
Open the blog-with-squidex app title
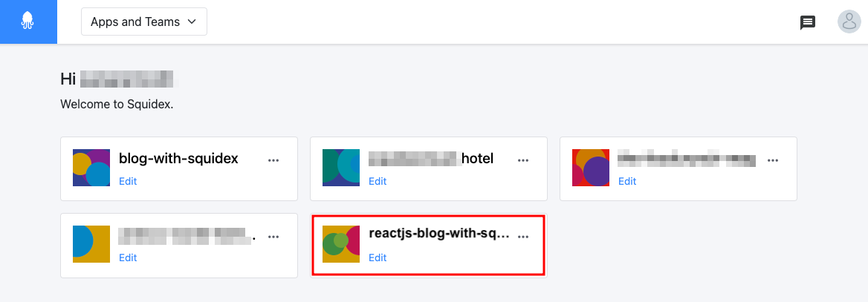(178, 159)
